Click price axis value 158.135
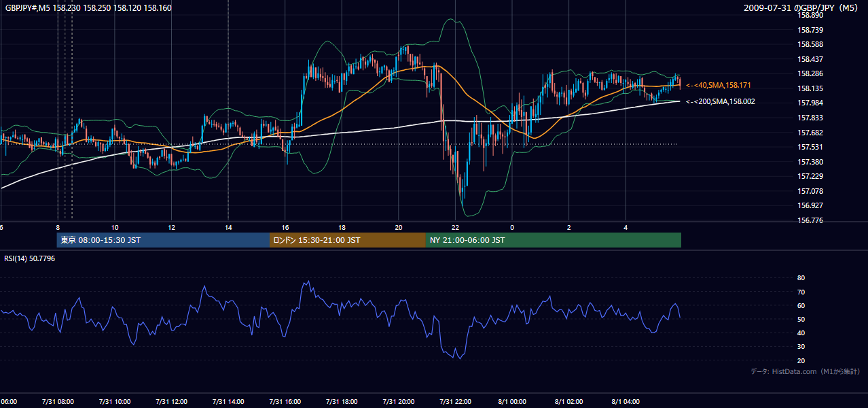The height and width of the screenshot is (408, 868). click(810, 88)
